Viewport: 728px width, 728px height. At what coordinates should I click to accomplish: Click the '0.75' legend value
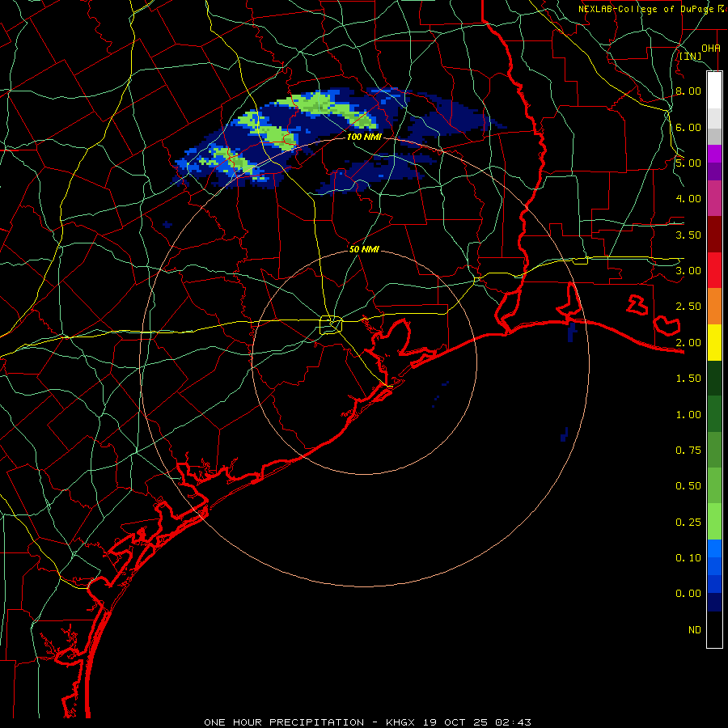click(x=688, y=451)
